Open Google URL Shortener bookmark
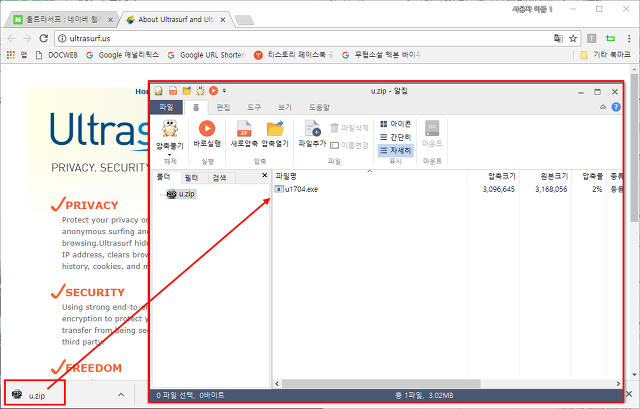This screenshot has height=409, width=640. tap(207, 55)
